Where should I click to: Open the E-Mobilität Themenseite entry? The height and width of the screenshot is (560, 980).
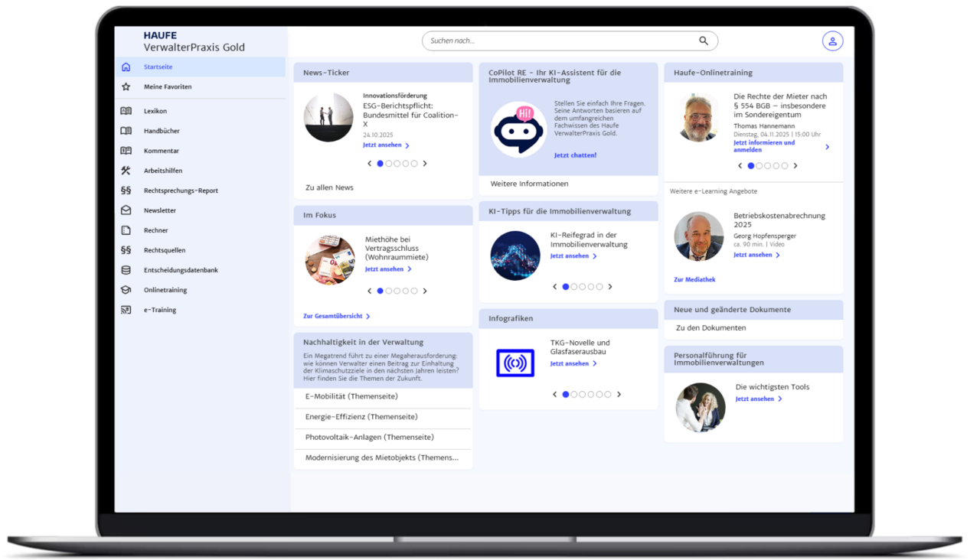tap(351, 396)
